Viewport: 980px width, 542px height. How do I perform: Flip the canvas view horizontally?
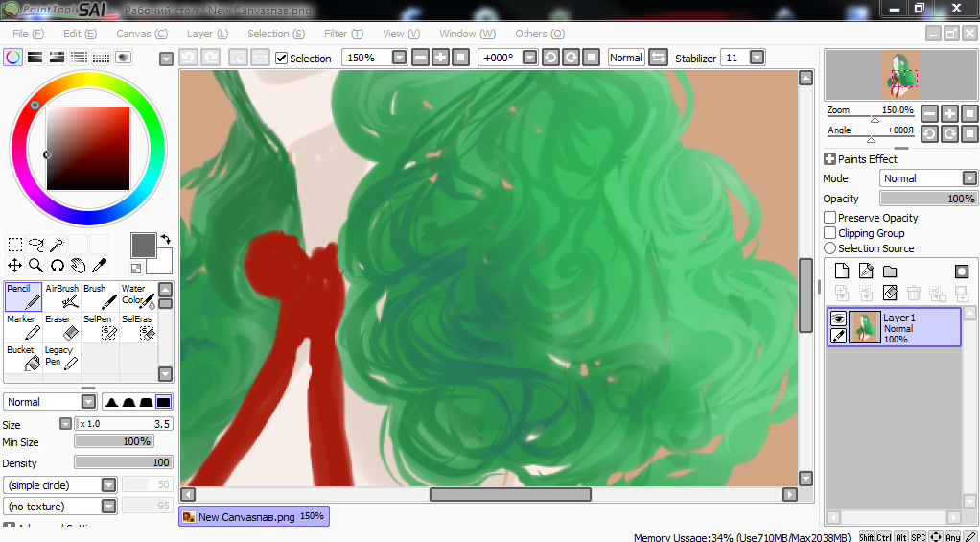click(658, 58)
